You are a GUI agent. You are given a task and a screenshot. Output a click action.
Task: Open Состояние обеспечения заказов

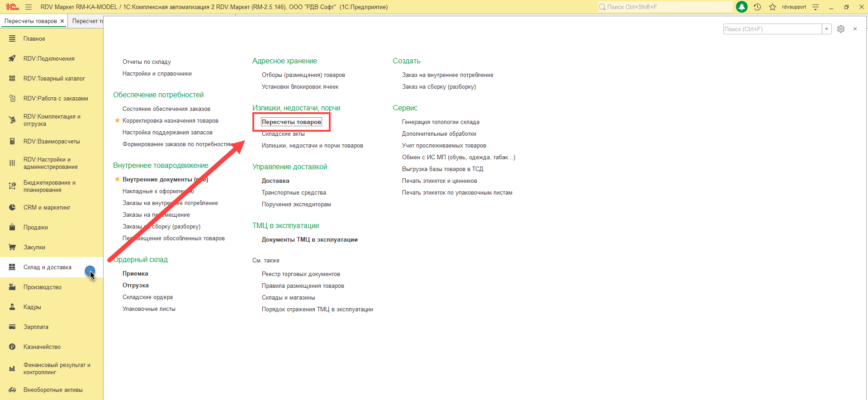click(166, 109)
